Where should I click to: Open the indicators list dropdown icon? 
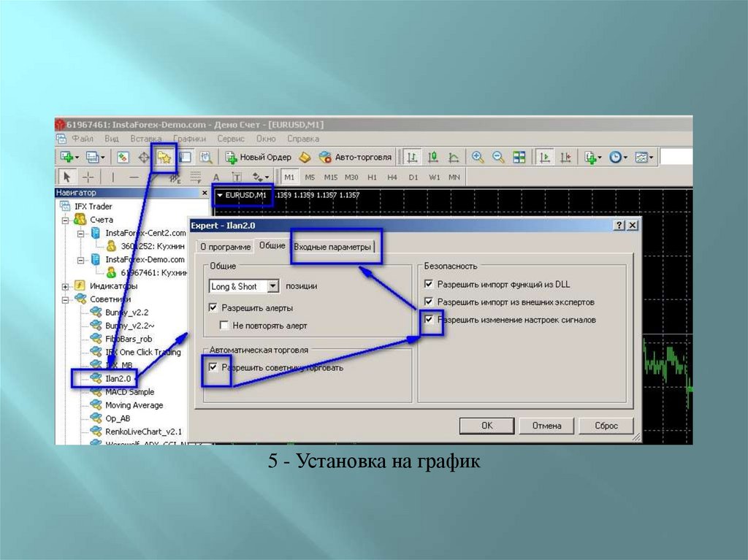(593, 157)
